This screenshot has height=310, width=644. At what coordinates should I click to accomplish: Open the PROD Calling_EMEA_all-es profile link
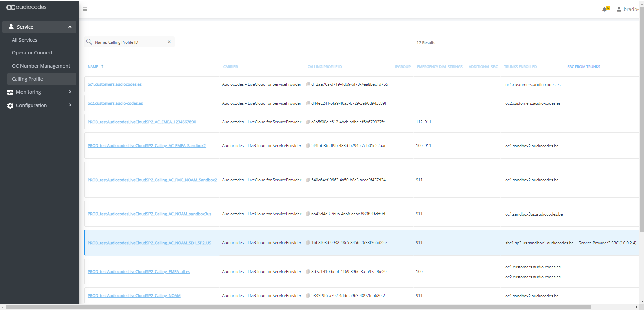(139, 272)
